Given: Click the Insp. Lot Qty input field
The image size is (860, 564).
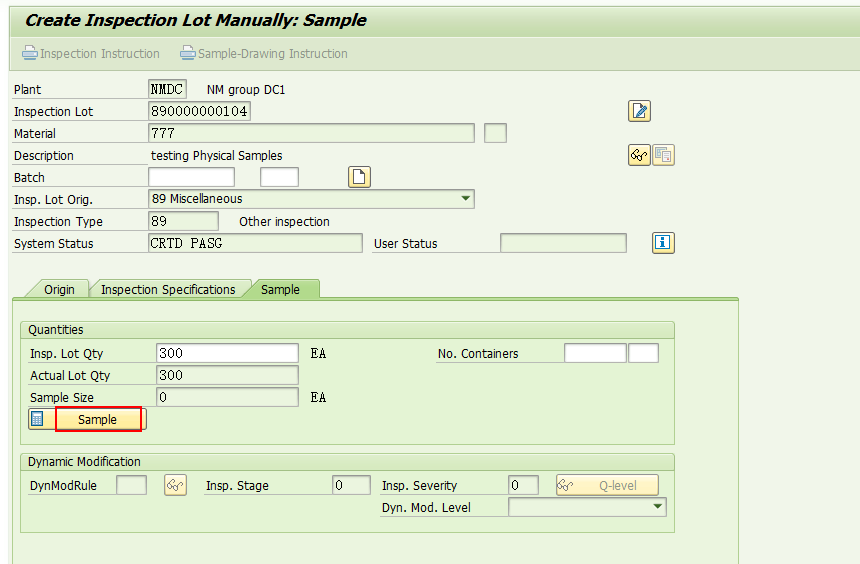Looking at the screenshot, I should [227, 353].
